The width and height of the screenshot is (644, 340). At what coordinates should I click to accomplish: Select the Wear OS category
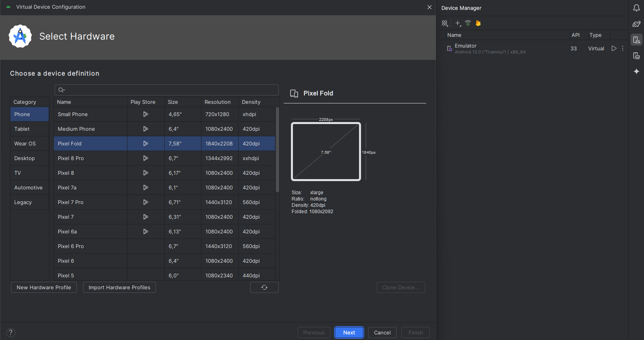pyautogui.click(x=30, y=143)
